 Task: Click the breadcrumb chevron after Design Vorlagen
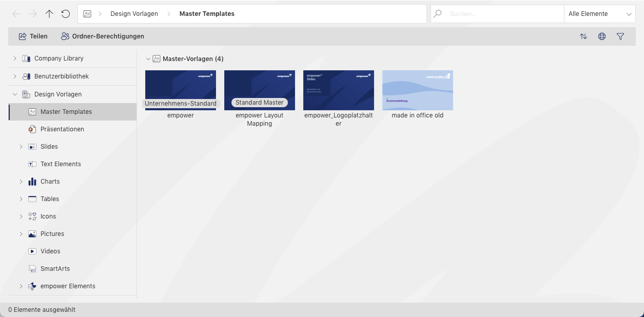point(169,14)
